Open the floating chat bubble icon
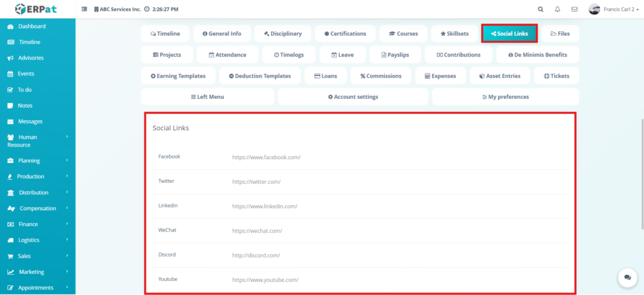 tap(627, 277)
